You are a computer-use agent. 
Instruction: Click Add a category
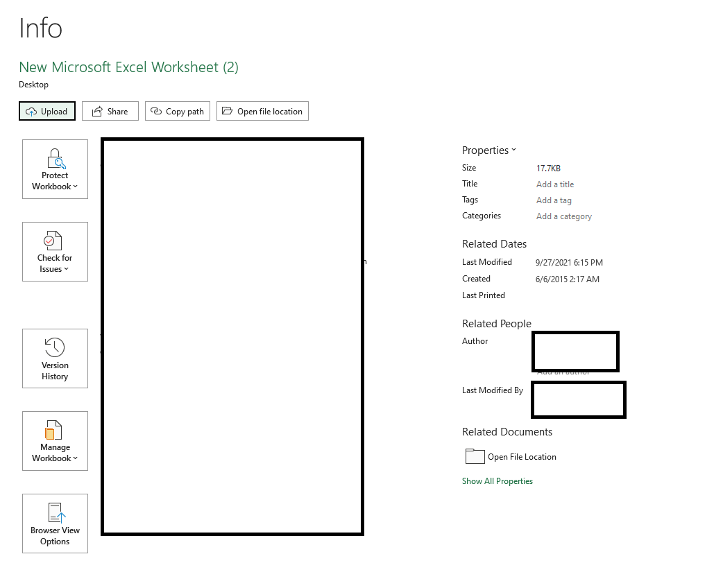click(563, 216)
